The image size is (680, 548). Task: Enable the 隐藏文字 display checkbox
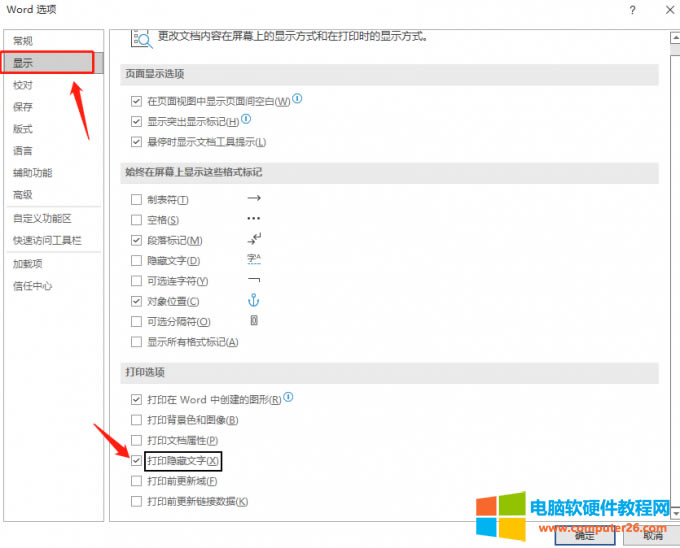[x=136, y=261]
